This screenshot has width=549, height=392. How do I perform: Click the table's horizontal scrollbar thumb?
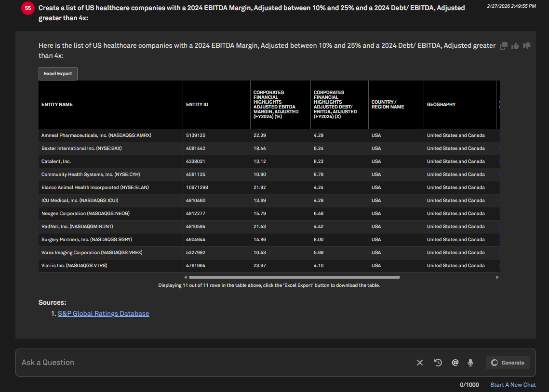pos(294,277)
